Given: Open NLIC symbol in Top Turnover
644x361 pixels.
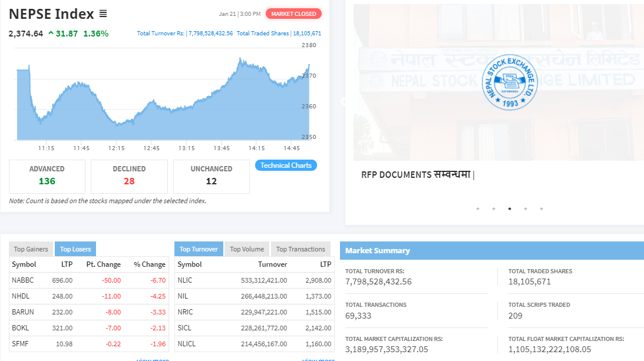Looking at the screenshot, I should click(185, 280).
